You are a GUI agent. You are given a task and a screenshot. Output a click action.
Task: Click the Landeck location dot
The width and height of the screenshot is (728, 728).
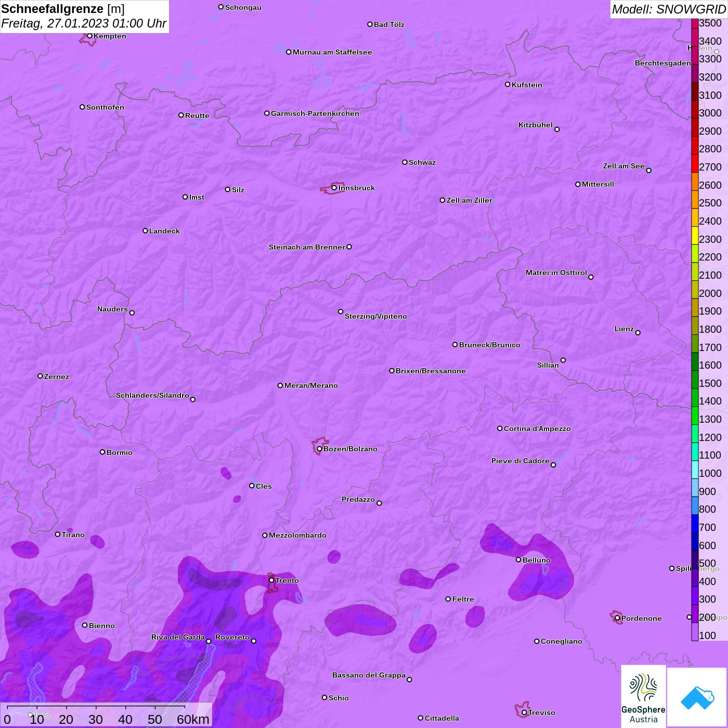point(145,230)
